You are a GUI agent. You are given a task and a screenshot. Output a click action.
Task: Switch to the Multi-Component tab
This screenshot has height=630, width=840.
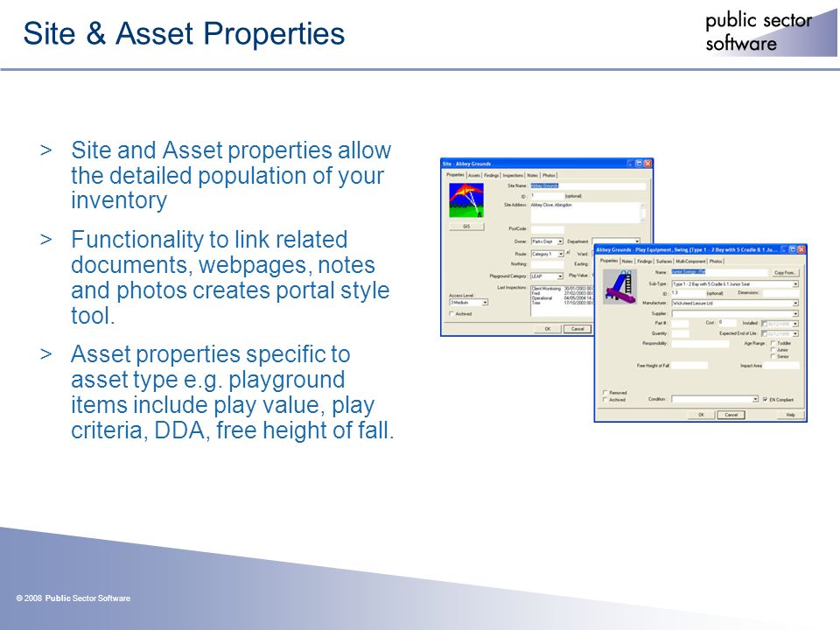pyautogui.click(x=690, y=262)
